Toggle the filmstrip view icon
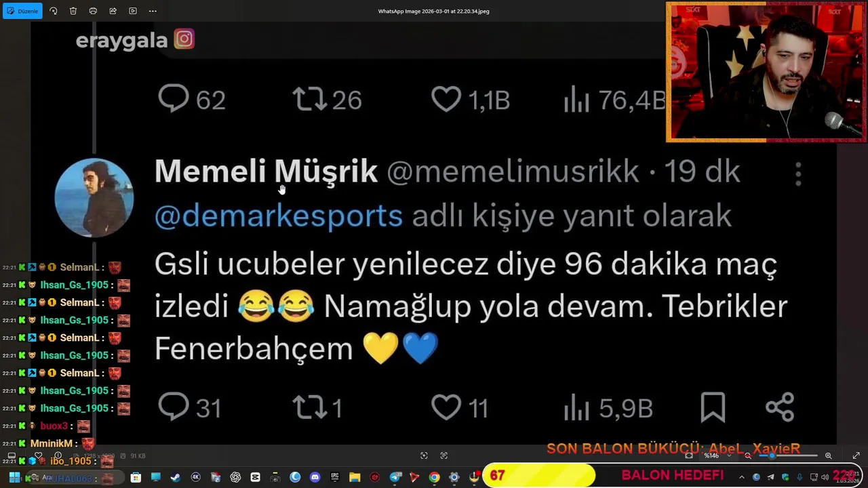 point(12,455)
